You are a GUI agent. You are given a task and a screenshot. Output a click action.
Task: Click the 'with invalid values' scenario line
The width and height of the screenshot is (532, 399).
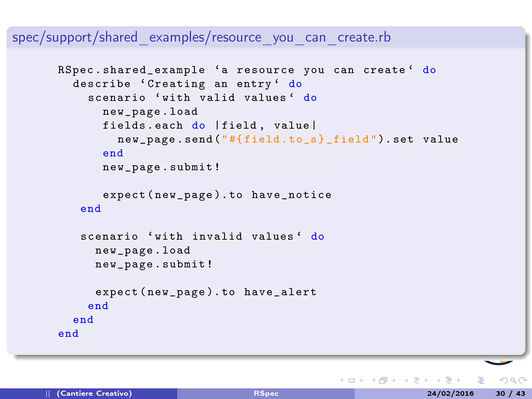tap(202, 237)
